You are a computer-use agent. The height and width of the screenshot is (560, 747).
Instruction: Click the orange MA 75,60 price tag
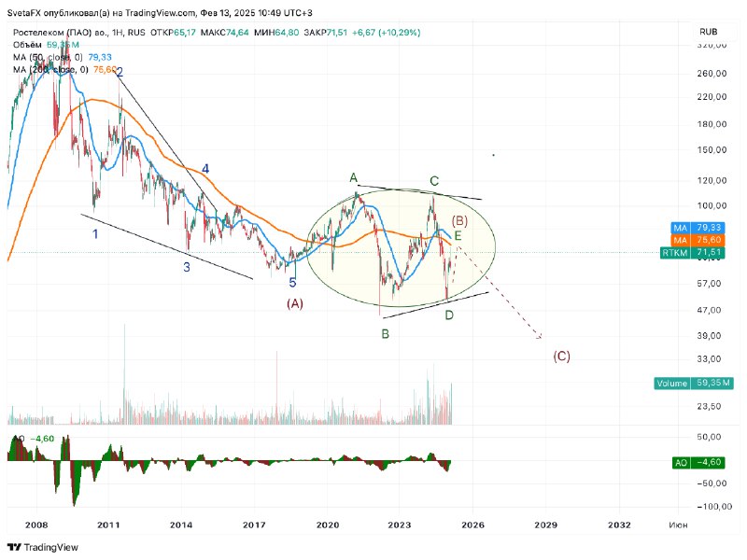[698, 240]
